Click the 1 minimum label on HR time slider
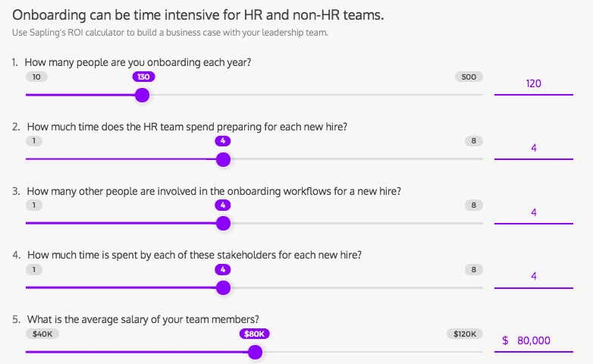The height and width of the screenshot is (364, 593). 34,141
